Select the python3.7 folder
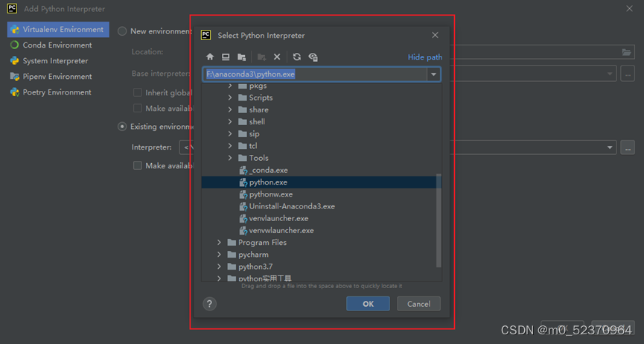 click(255, 267)
